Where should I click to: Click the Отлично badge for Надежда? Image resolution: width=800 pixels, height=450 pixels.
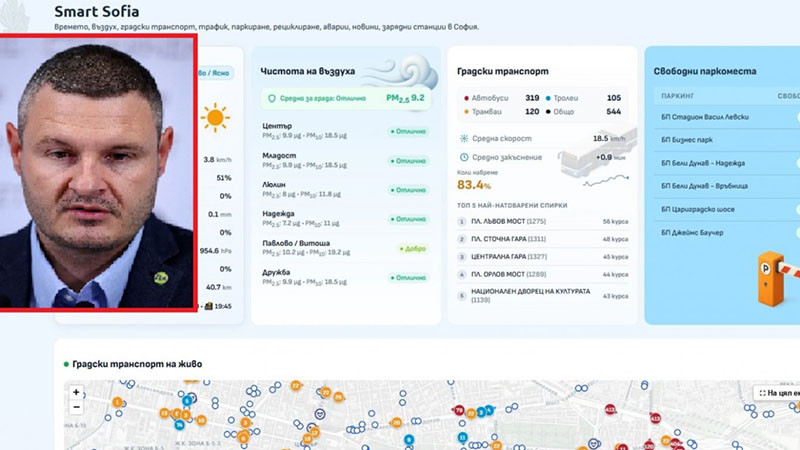[x=408, y=219]
